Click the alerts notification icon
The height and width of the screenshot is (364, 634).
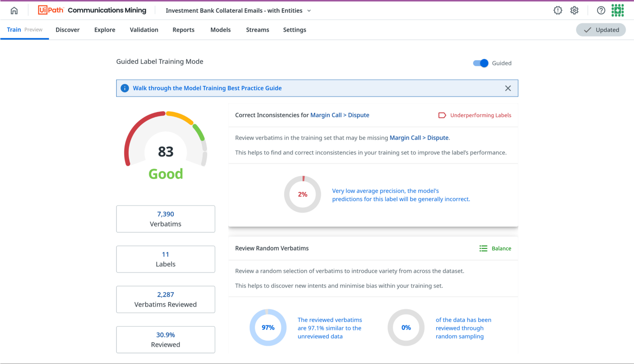pyautogui.click(x=557, y=10)
